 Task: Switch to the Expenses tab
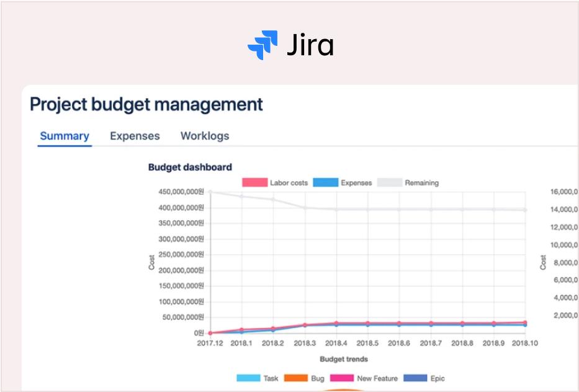tap(135, 136)
